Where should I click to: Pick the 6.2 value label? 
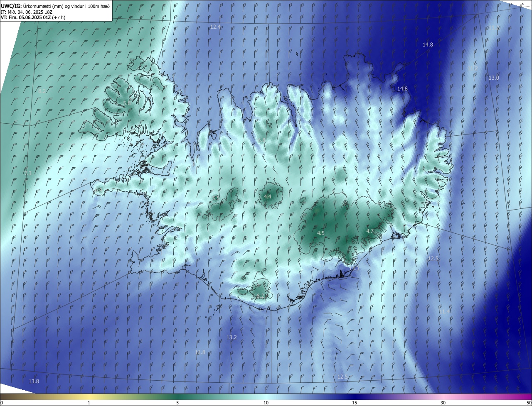click(260, 296)
